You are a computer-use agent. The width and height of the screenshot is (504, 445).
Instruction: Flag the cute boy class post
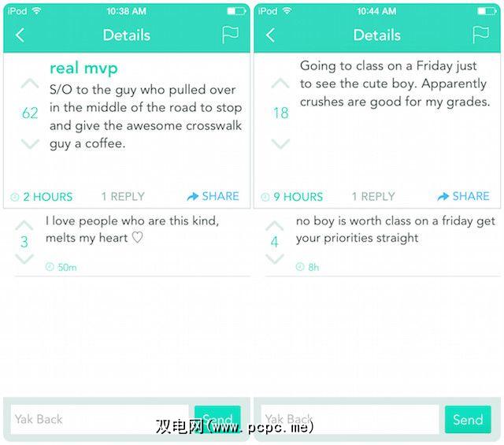(480, 35)
